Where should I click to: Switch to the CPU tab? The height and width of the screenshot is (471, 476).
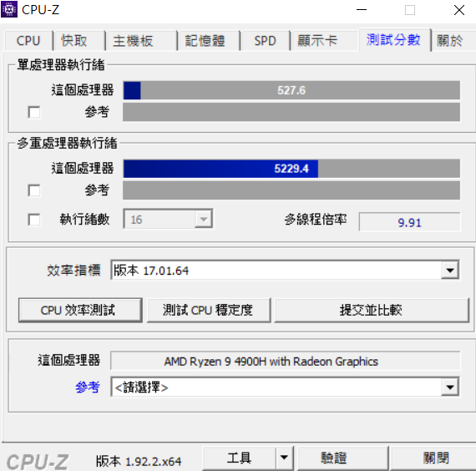pos(28,41)
